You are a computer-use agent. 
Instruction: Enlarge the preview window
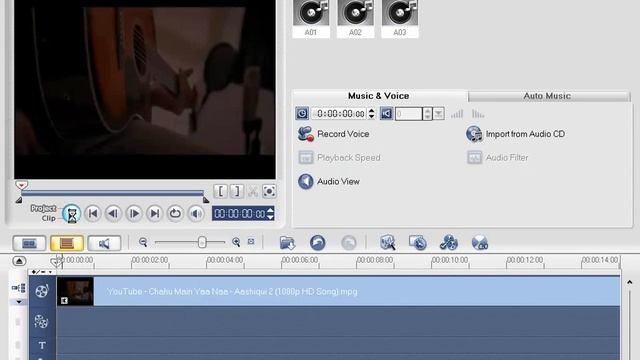(x=269, y=191)
